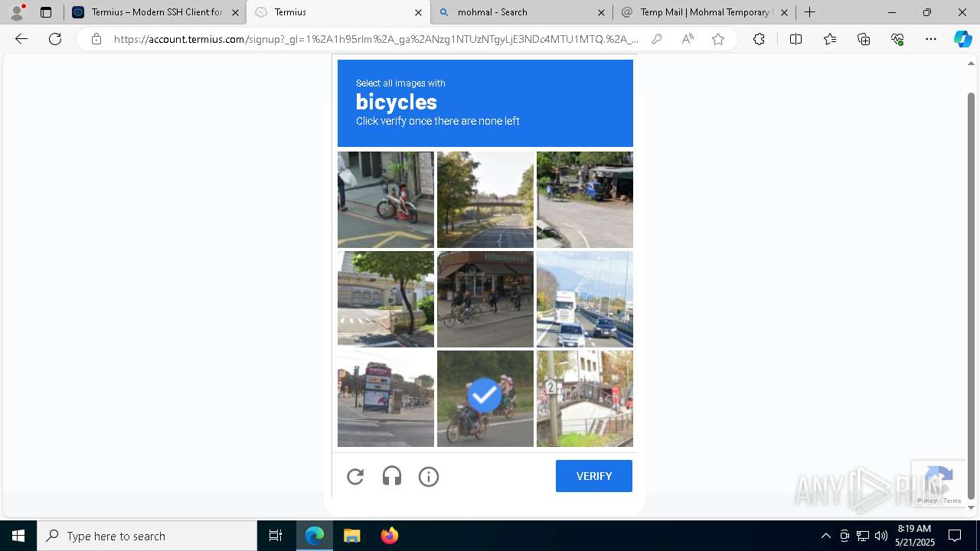Refresh the current page
Image resolution: width=980 pixels, height=551 pixels.
(55, 39)
